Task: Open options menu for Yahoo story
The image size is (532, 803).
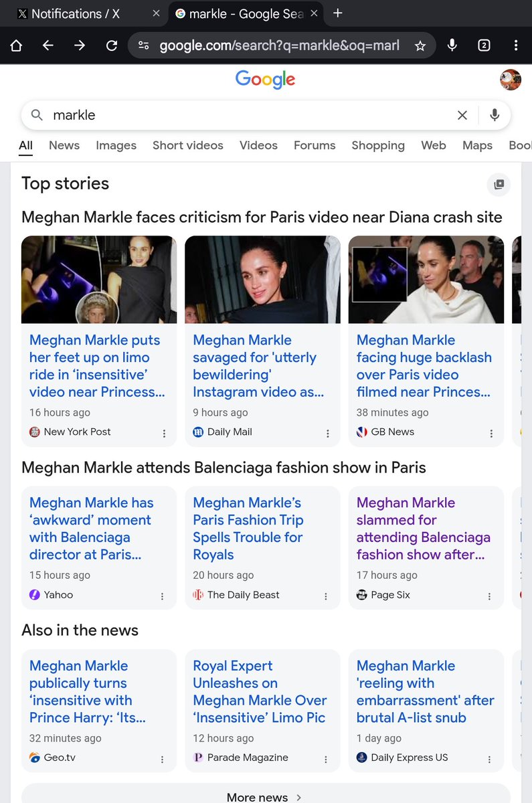Action: coord(162,596)
